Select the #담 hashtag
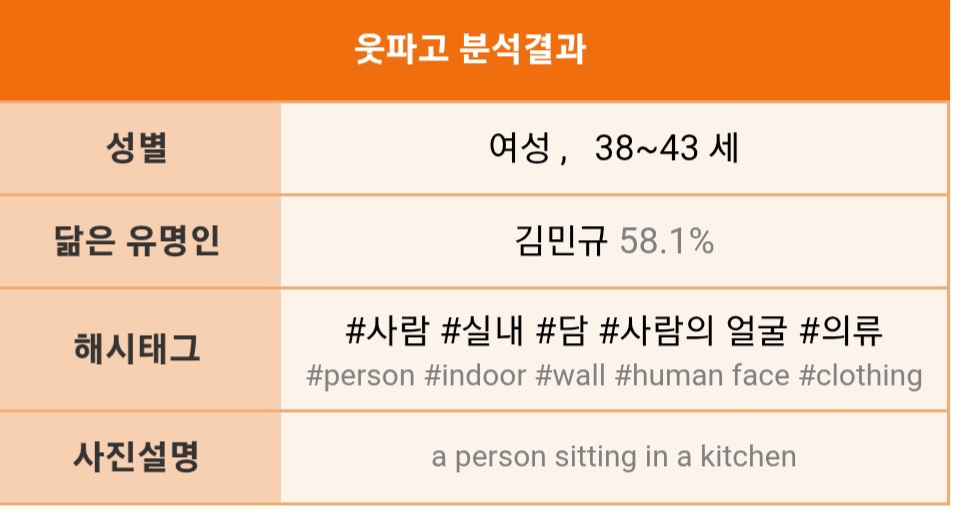The image size is (957, 509). pos(560,333)
